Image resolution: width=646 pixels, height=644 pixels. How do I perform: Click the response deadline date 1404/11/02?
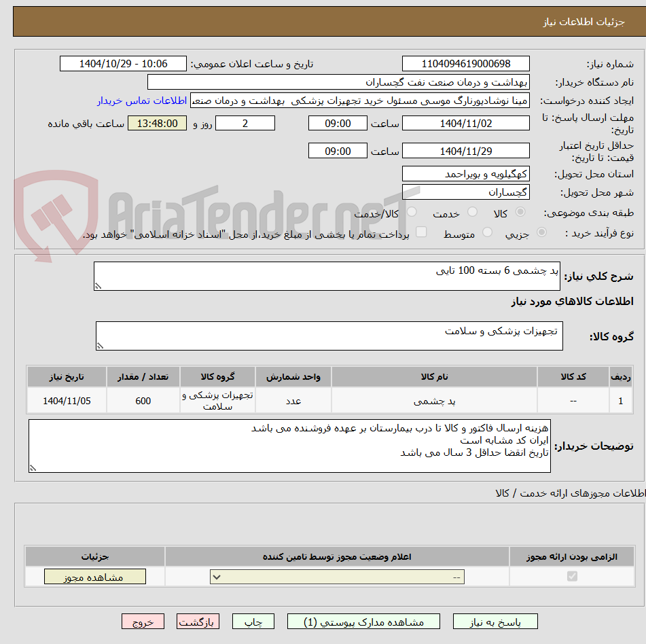click(x=465, y=123)
